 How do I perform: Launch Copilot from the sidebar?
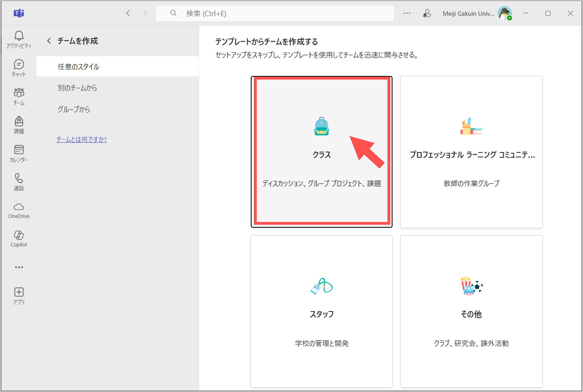[19, 239]
